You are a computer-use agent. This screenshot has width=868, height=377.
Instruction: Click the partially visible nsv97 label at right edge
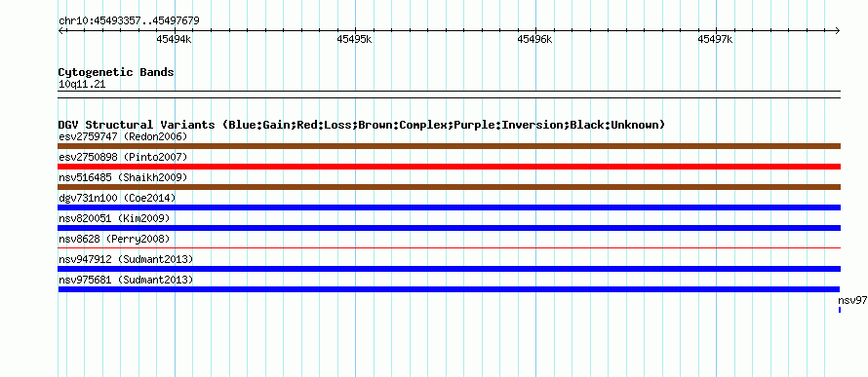tap(852, 300)
